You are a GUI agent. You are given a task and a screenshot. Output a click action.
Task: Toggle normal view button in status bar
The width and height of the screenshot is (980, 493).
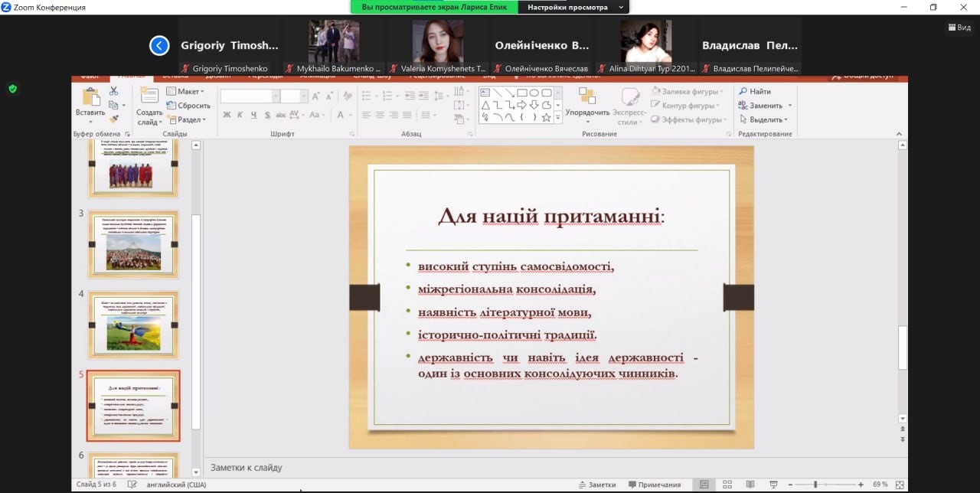704,485
